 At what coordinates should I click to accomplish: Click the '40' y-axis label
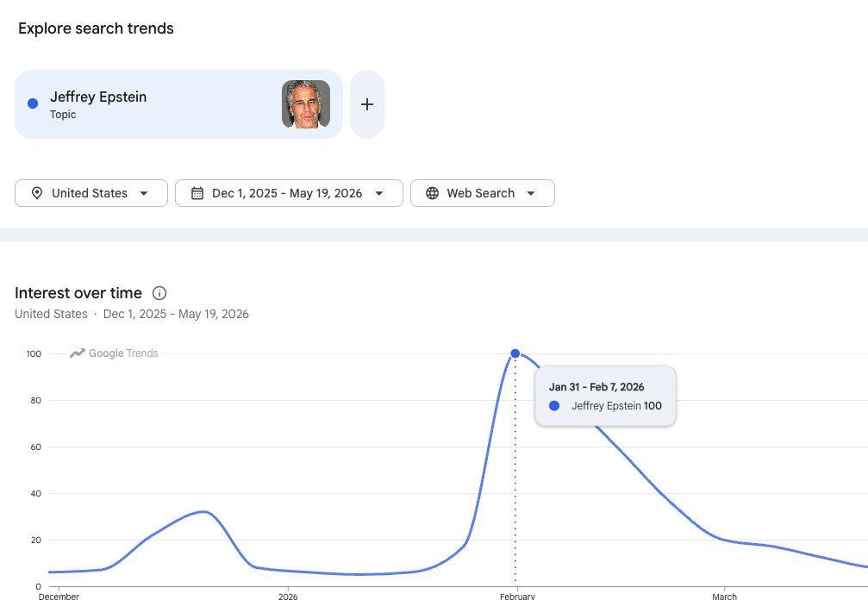point(36,493)
